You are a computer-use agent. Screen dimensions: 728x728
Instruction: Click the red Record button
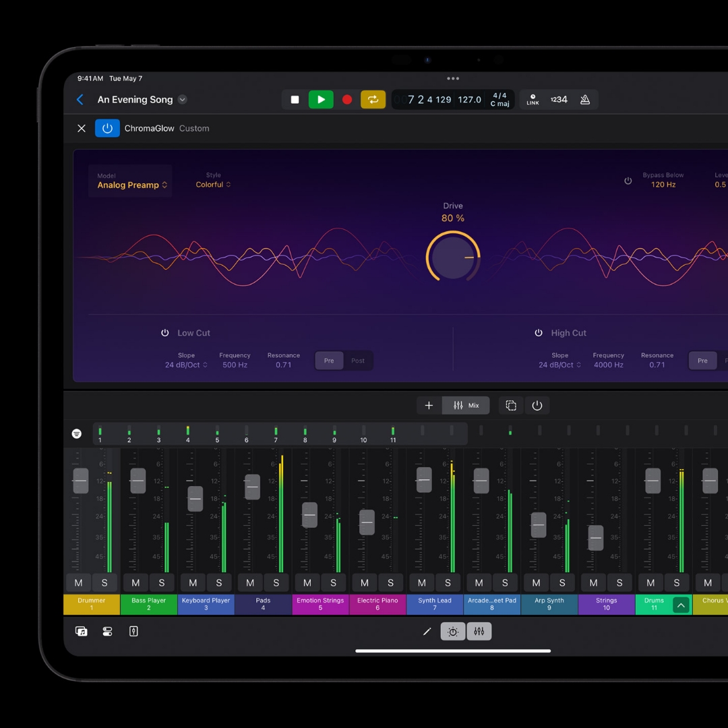[347, 100]
